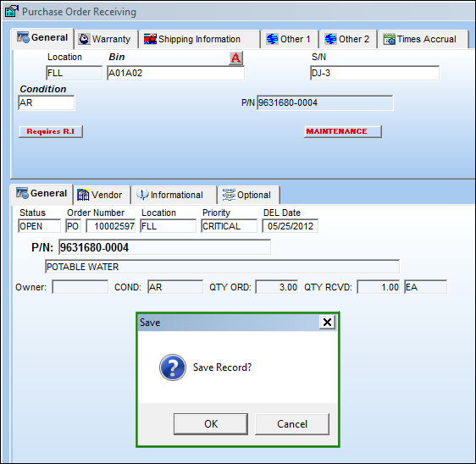Switch to the Vendor tab
This screenshot has width=476, height=464.
pos(100,195)
